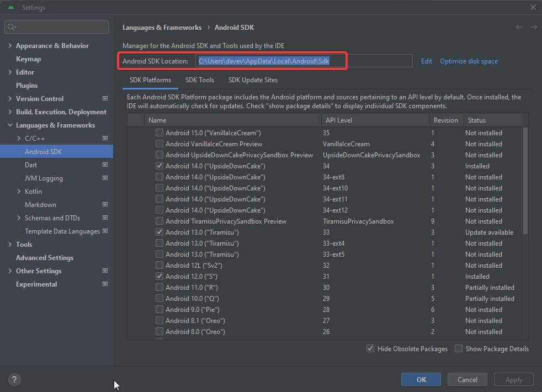542x392 pixels.
Task: Click the search magnifier icon in settings
Action: click(x=11, y=27)
